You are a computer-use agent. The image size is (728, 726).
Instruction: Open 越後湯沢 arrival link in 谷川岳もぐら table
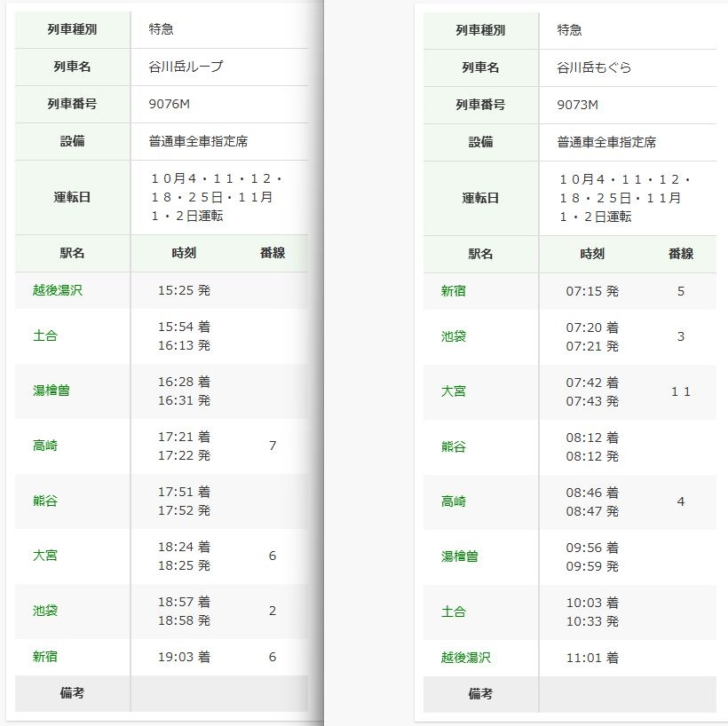point(466,658)
